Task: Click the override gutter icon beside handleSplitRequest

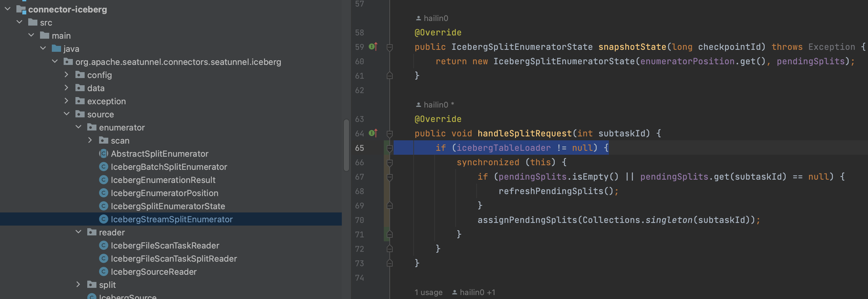Action: (372, 133)
